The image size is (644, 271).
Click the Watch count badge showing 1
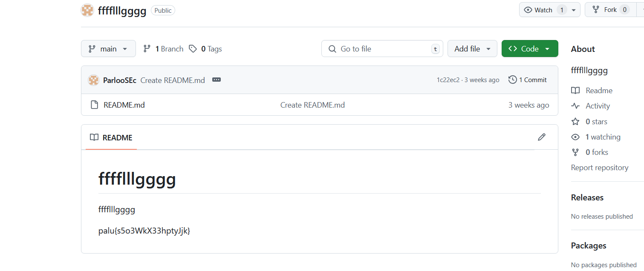pyautogui.click(x=562, y=10)
